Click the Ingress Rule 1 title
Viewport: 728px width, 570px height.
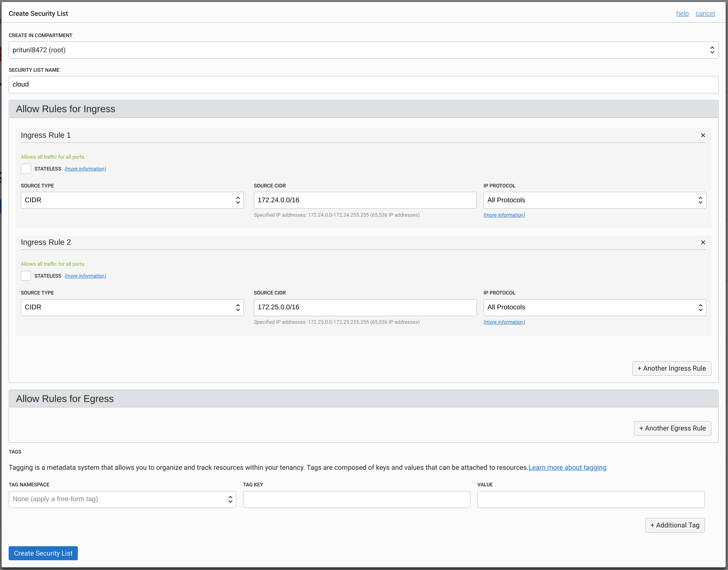pos(46,135)
